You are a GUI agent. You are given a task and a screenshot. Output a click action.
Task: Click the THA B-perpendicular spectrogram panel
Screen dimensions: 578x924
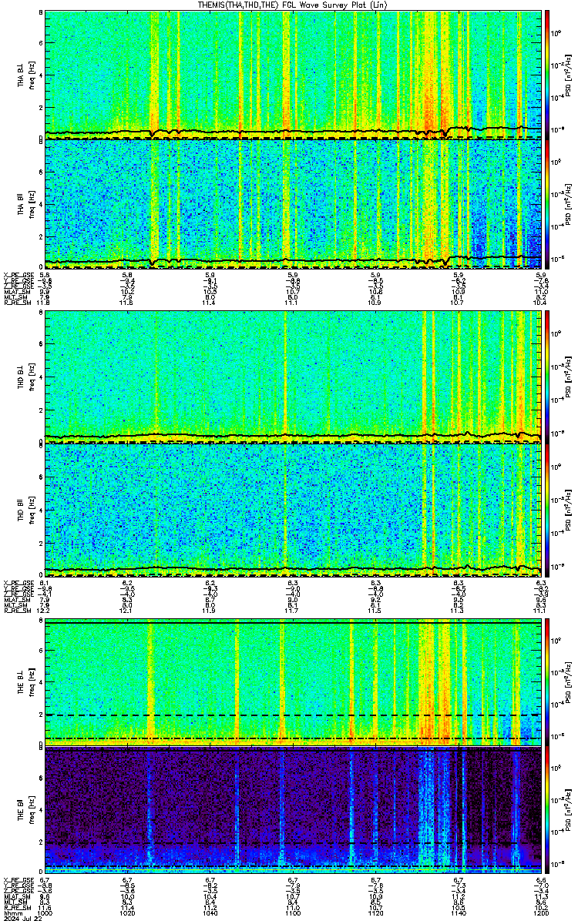293,74
